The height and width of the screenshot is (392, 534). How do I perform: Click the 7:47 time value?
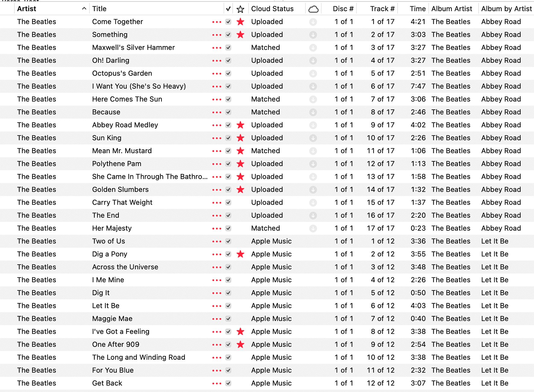(x=418, y=86)
